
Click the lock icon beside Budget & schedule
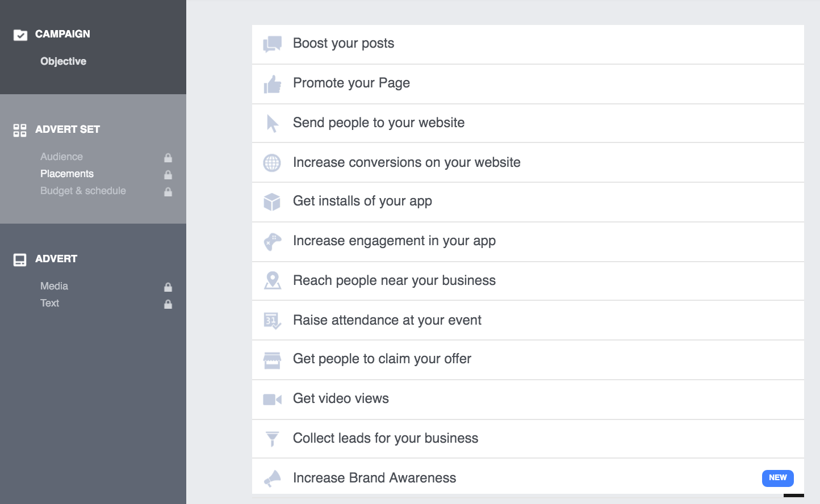coord(168,191)
